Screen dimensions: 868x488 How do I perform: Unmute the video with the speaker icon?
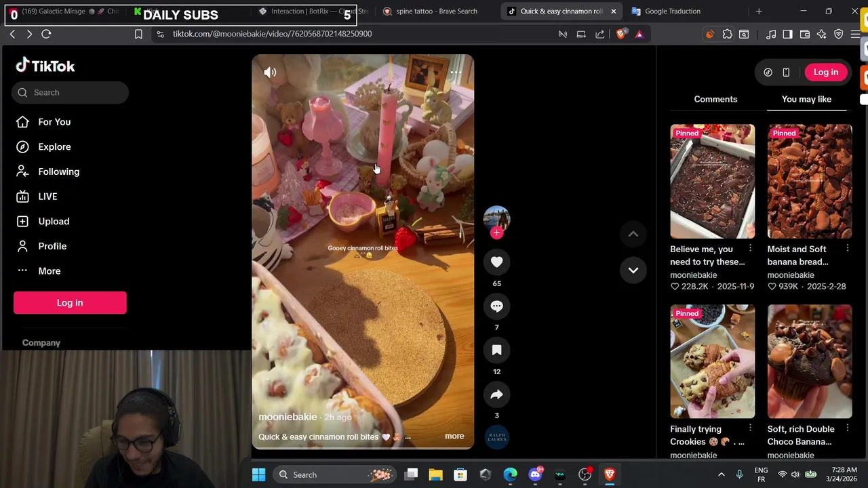tap(270, 73)
